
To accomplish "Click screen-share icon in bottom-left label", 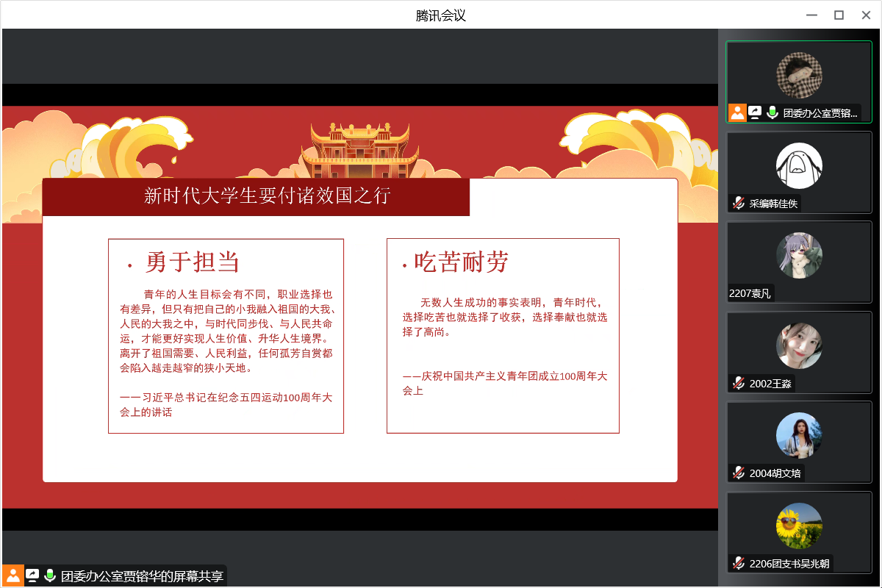I will click(x=32, y=576).
